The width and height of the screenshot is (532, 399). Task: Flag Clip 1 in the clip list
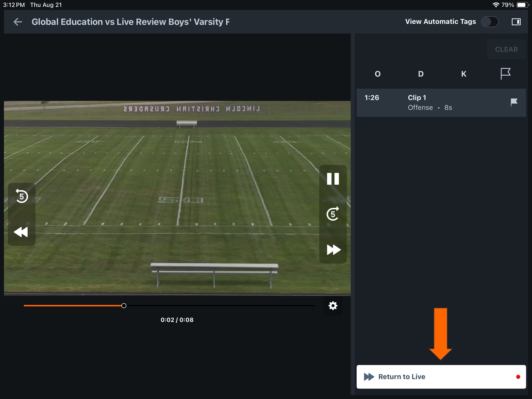coord(514,102)
